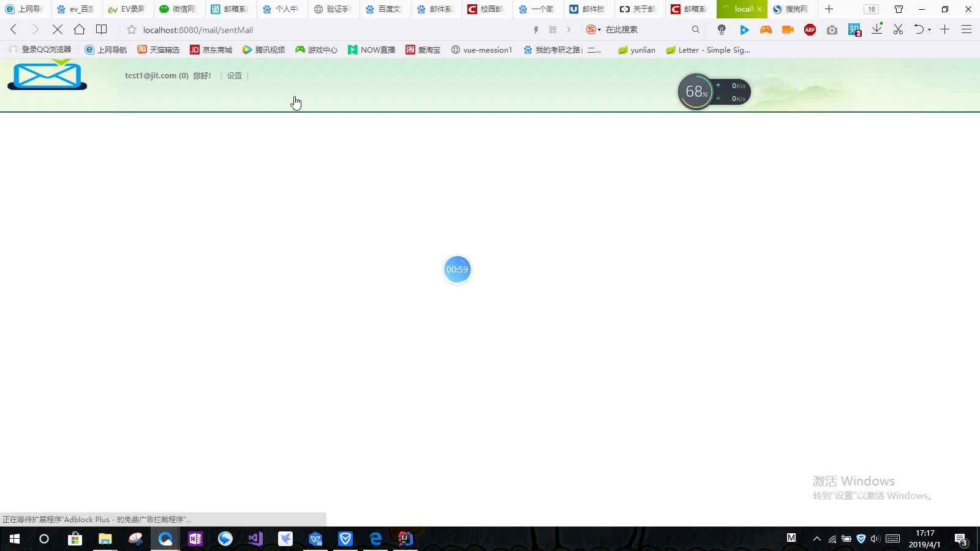980x551 pixels.
Task: Open OneNote from the taskbar
Action: (x=195, y=539)
